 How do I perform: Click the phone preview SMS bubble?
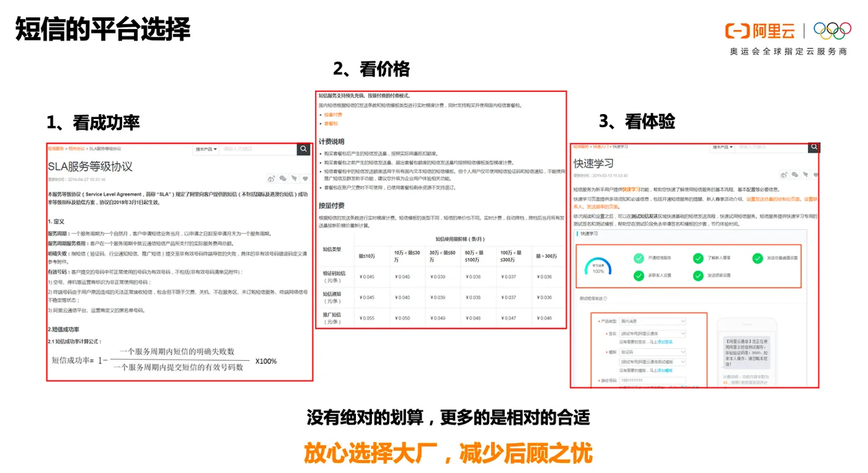coord(746,352)
